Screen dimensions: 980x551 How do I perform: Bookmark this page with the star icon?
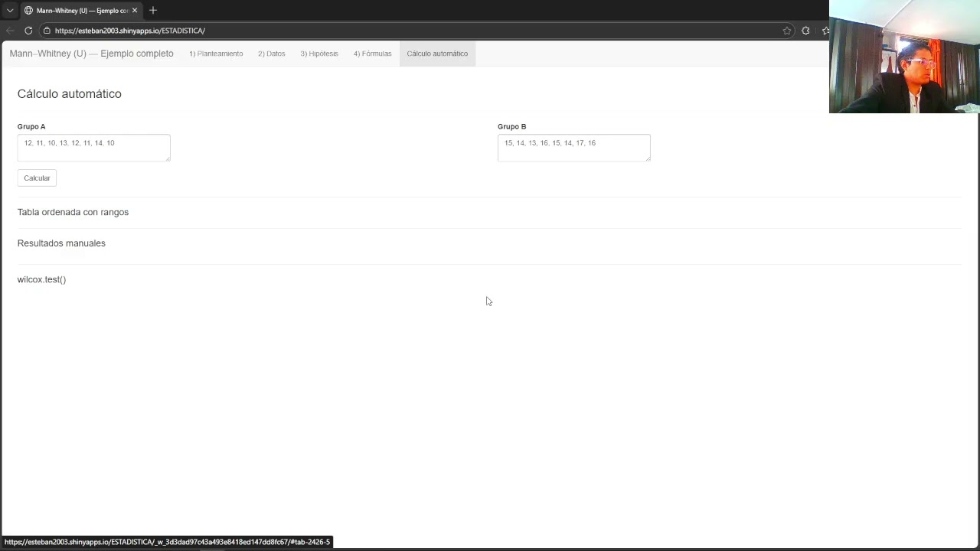786,31
